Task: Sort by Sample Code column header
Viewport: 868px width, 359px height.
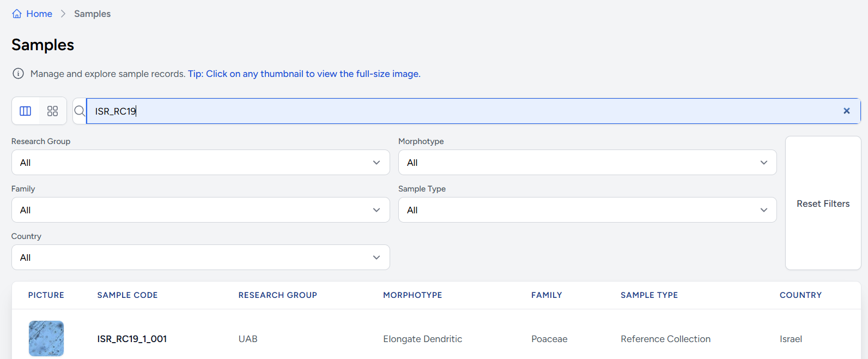Action: (x=128, y=295)
